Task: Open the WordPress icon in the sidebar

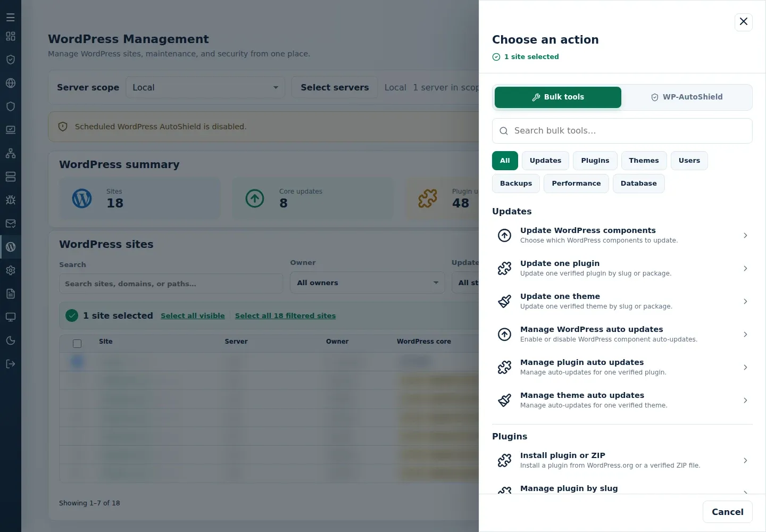Action: coord(11,247)
